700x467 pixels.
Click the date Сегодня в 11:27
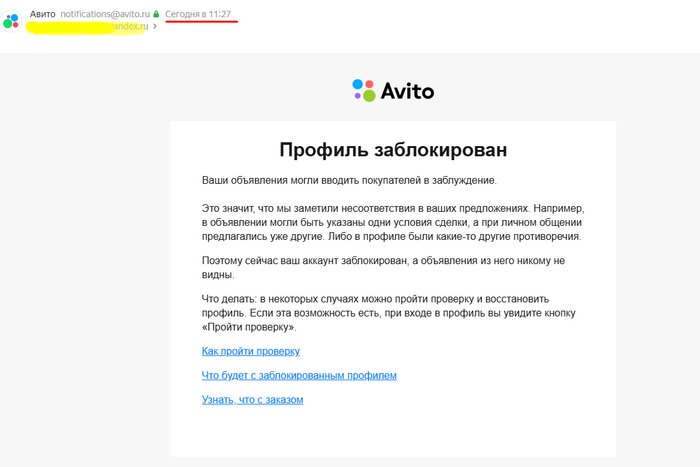198,14
